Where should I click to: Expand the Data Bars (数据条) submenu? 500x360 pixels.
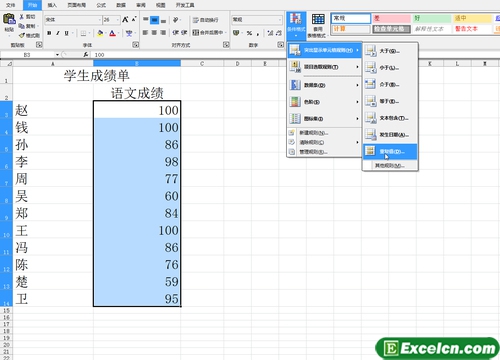[324, 85]
